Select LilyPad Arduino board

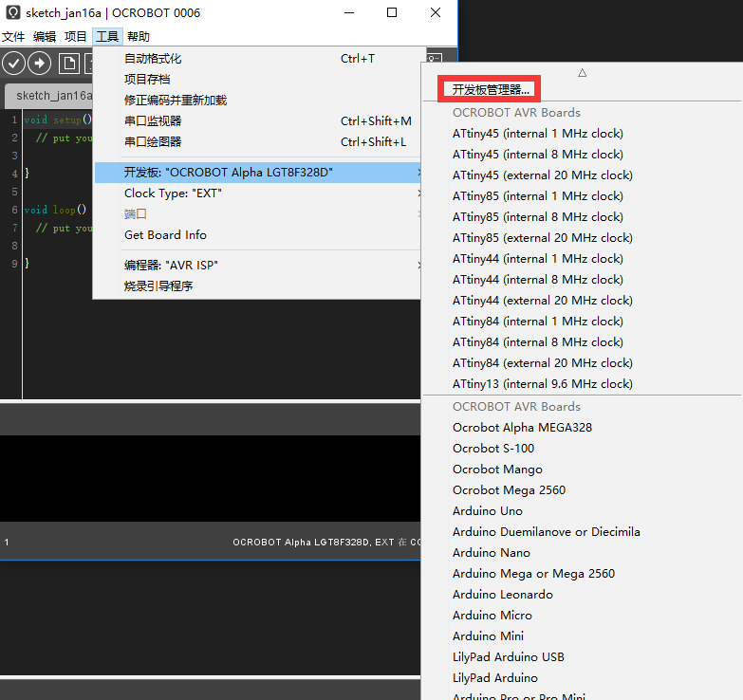(x=494, y=678)
